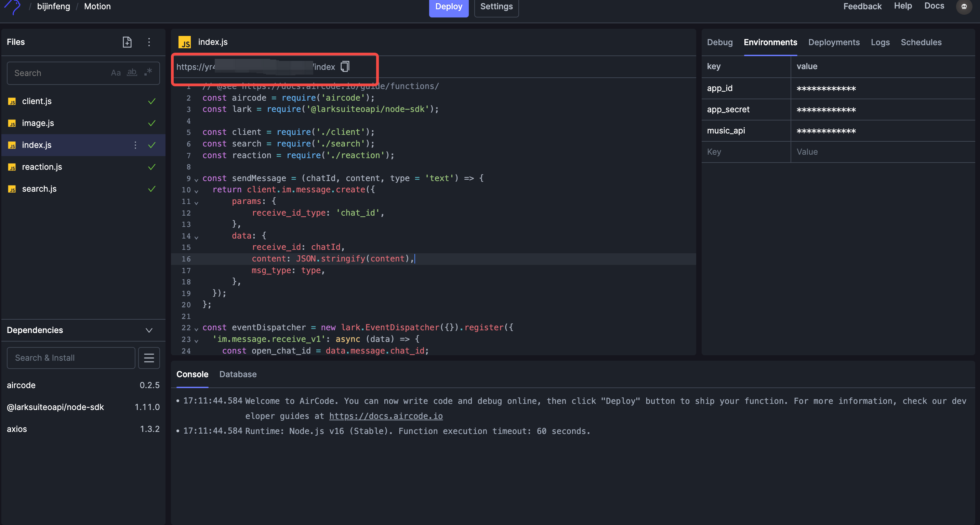
Task: Click the green checkmark beside client.js
Action: pyautogui.click(x=152, y=101)
